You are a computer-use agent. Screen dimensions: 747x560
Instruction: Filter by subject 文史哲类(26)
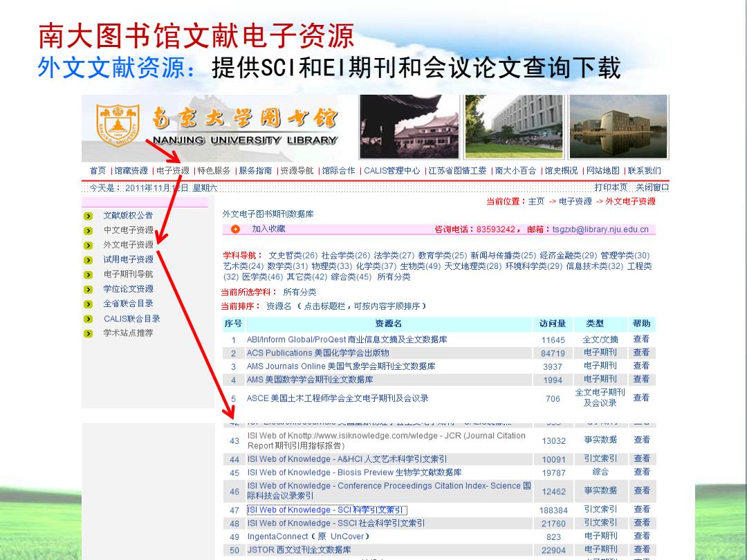click(293, 256)
